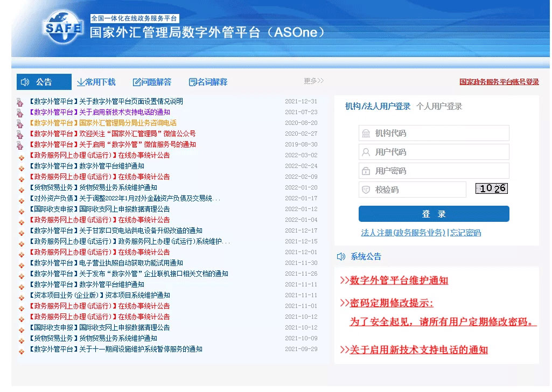Switch to 个人用户登录 tab

coord(439,106)
